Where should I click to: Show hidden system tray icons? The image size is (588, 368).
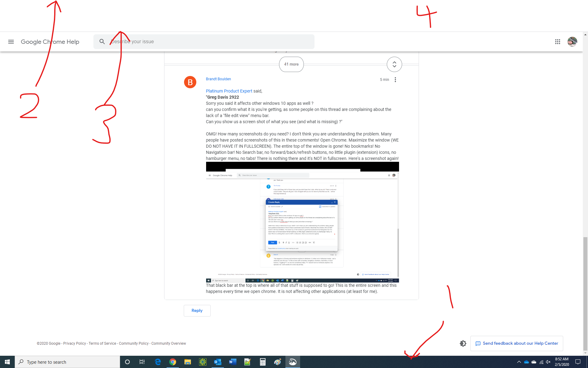tap(519, 362)
